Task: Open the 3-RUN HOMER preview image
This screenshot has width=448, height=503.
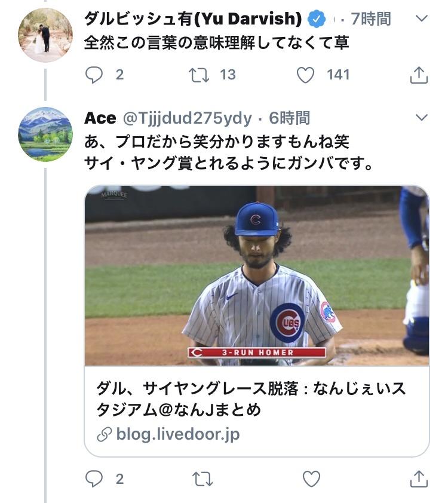Action: (x=257, y=275)
